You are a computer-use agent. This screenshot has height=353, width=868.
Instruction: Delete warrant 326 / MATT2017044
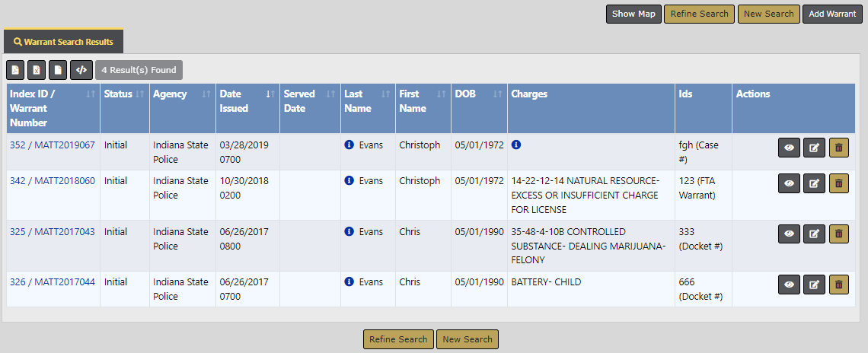pos(838,285)
